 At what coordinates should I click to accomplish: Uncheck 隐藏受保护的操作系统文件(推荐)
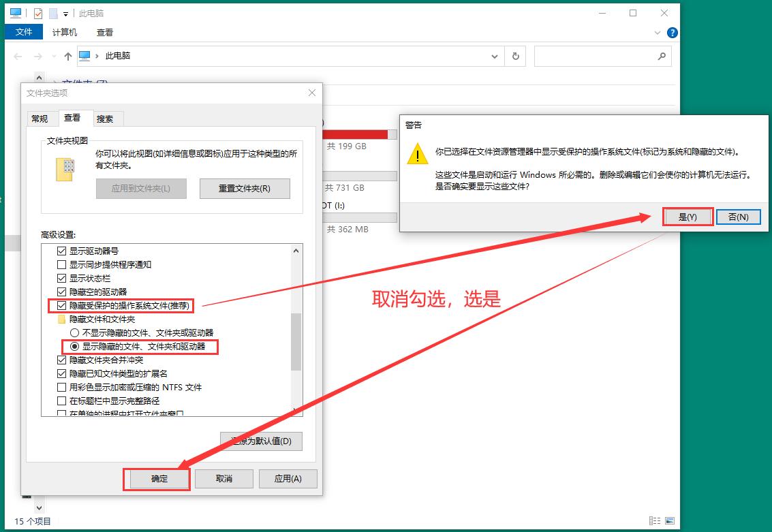pyautogui.click(x=61, y=305)
